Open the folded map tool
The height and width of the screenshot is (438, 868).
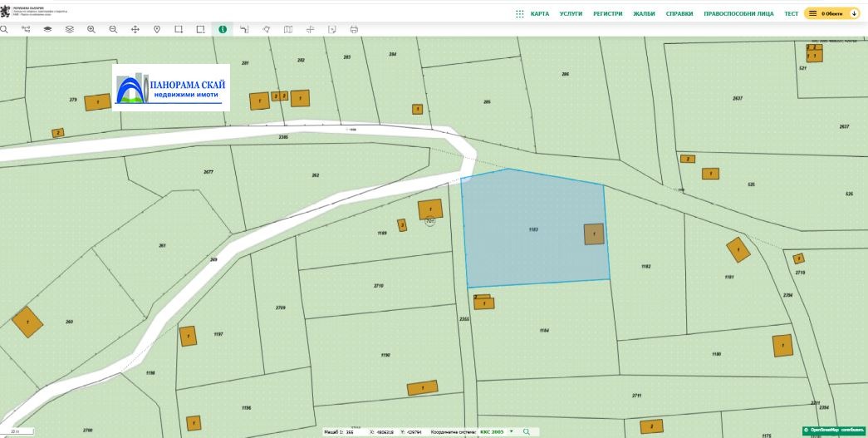click(288, 29)
